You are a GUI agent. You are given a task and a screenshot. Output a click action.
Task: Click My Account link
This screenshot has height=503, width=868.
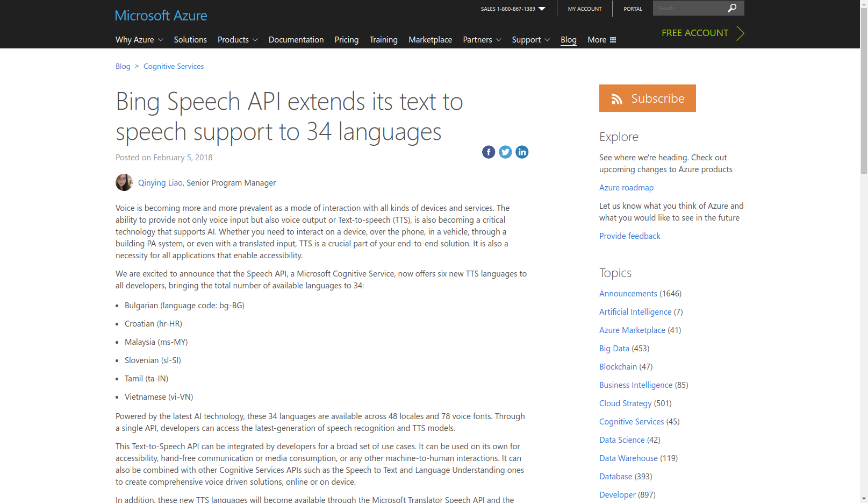tap(585, 9)
